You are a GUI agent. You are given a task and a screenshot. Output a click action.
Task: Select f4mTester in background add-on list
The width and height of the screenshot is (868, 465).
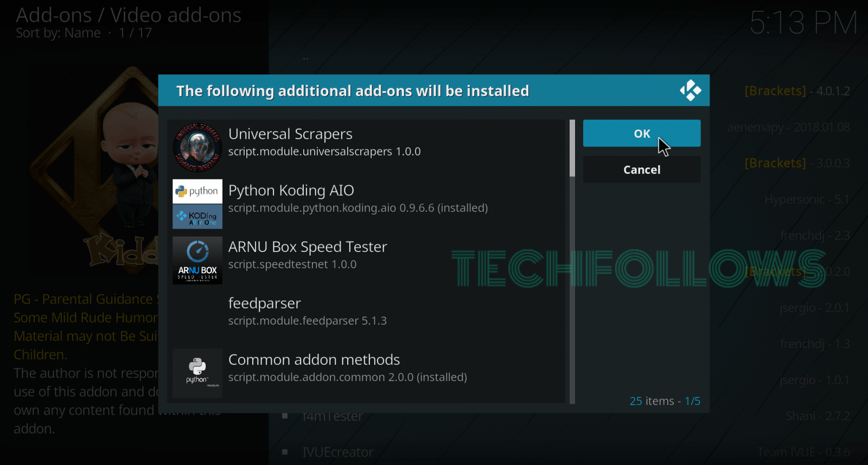pyautogui.click(x=332, y=416)
